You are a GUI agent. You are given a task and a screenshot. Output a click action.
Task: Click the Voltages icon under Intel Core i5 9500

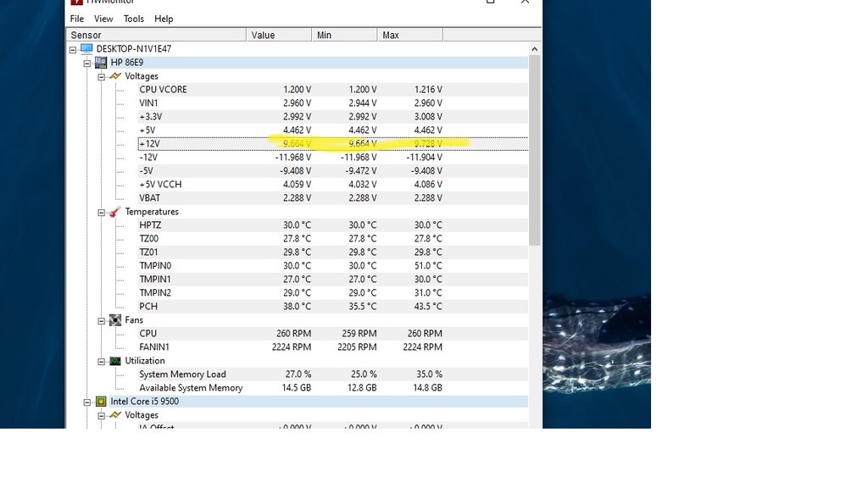pos(115,415)
